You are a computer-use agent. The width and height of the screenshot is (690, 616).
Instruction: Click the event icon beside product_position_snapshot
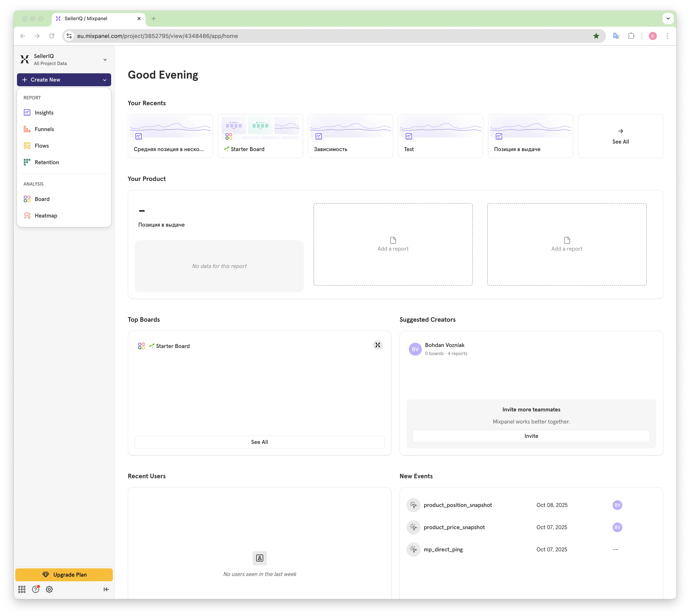(x=413, y=505)
